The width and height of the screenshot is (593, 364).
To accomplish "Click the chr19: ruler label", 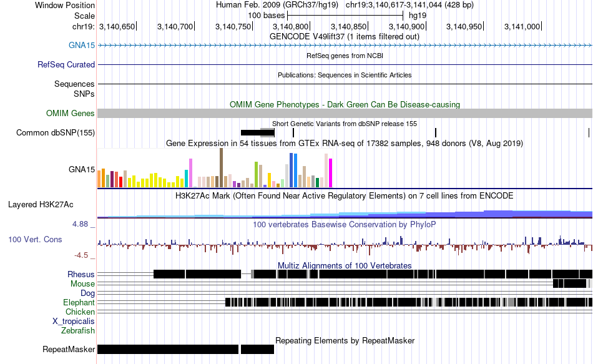I will 84,26.
